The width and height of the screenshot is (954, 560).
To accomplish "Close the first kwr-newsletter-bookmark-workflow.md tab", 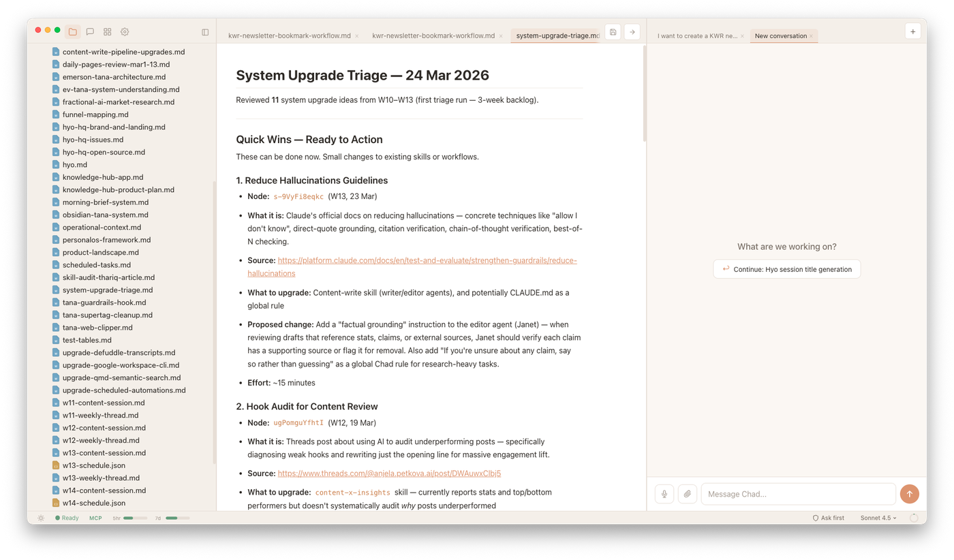I will coord(356,36).
